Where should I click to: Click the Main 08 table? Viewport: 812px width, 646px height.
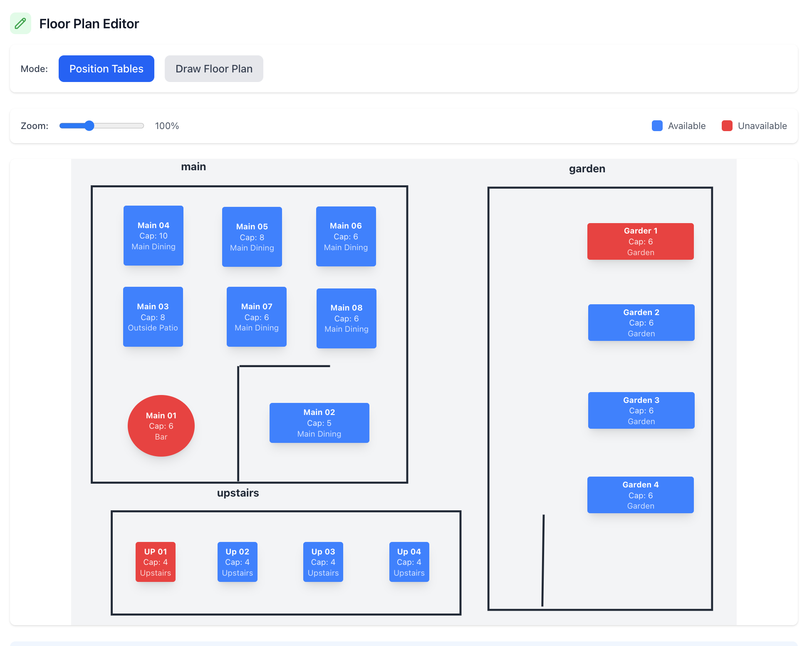click(346, 318)
